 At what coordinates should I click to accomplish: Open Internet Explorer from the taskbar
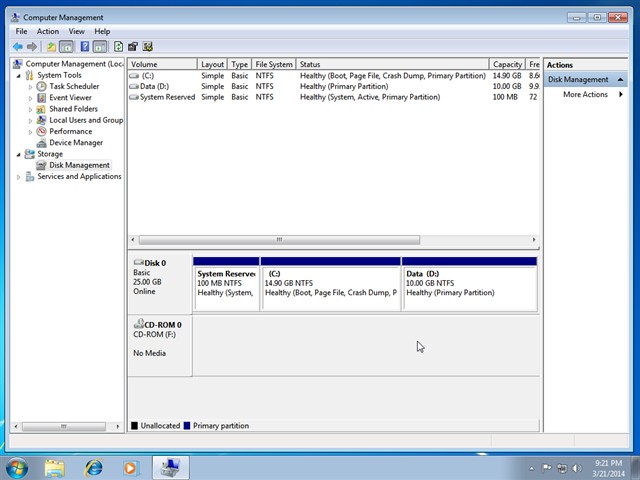pos(93,467)
